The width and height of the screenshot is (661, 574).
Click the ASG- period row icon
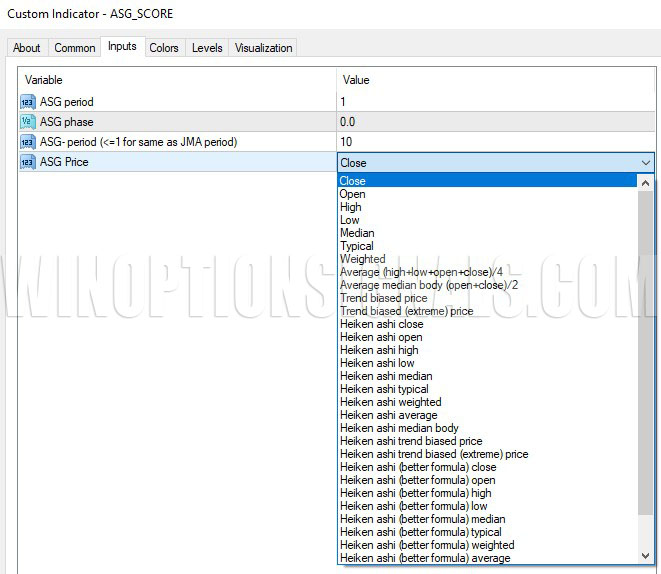[x=28, y=142]
